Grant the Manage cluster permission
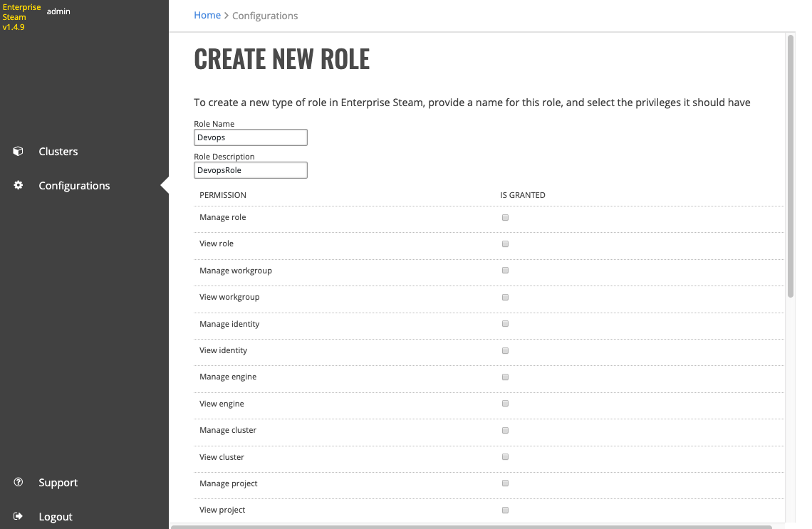Viewport: 812px width, 529px height. (505, 430)
